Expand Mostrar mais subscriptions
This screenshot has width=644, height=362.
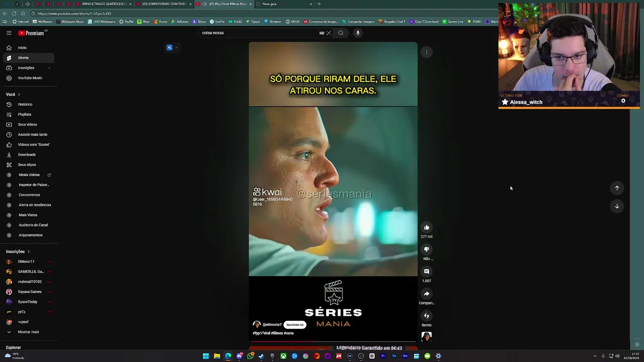point(29,332)
